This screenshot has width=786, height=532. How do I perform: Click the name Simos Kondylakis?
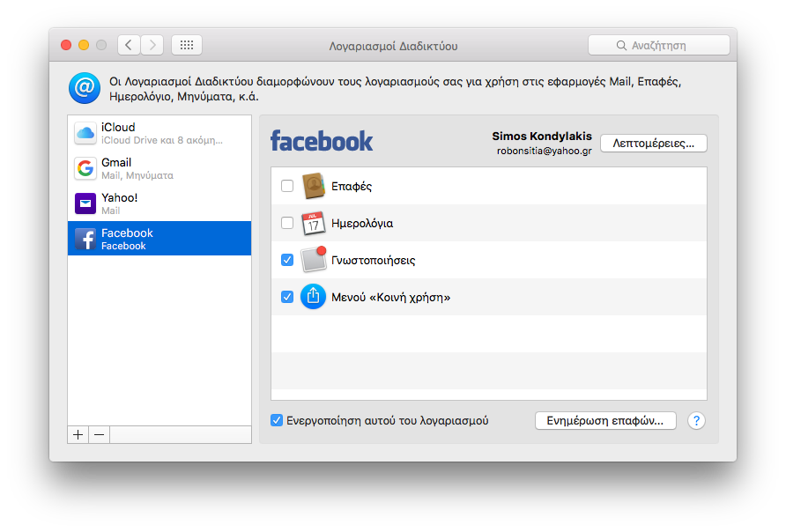coord(542,137)
